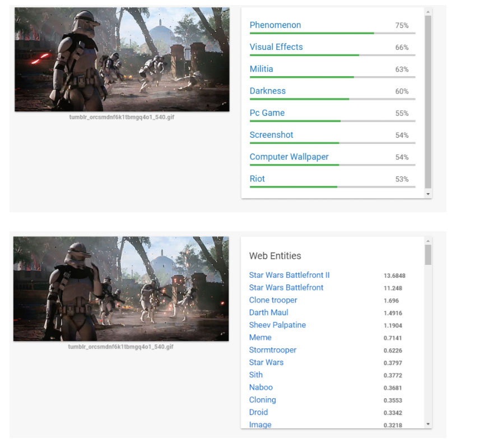Click the 66% value beside Visual Effects
Viewport: 484px width, 448px height.
click(x=402, y=48)
